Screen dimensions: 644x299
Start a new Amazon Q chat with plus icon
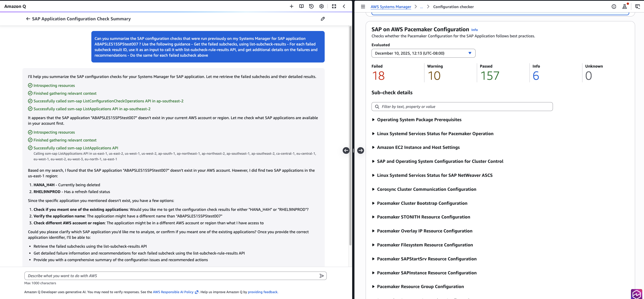(x=291, y=6)
